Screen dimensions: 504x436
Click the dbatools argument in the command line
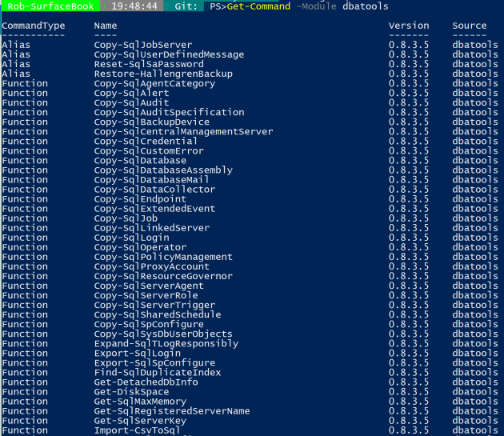366,6
